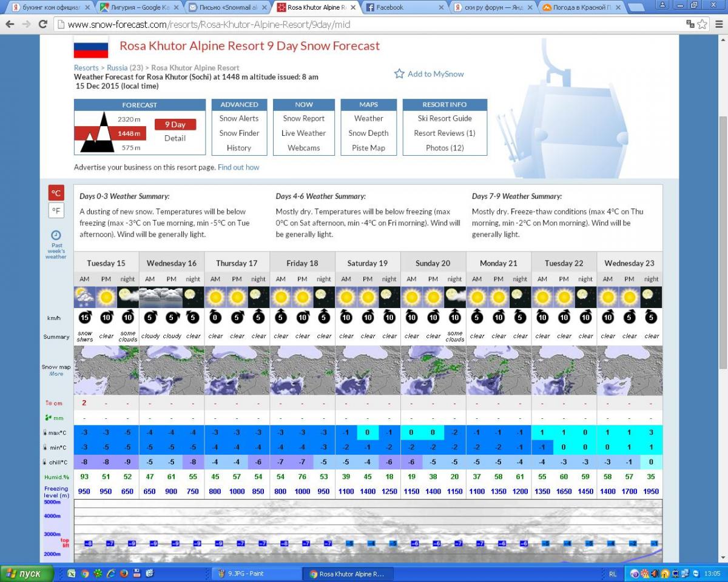The height and width of the screenshot is (582, 728).
Task: Open the пуск Start menu
Action: coord(27,574)
